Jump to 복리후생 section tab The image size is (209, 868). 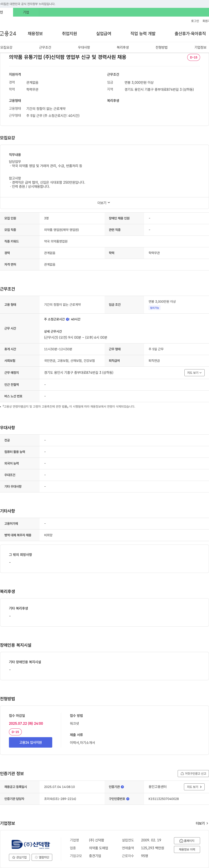[123, 48]
